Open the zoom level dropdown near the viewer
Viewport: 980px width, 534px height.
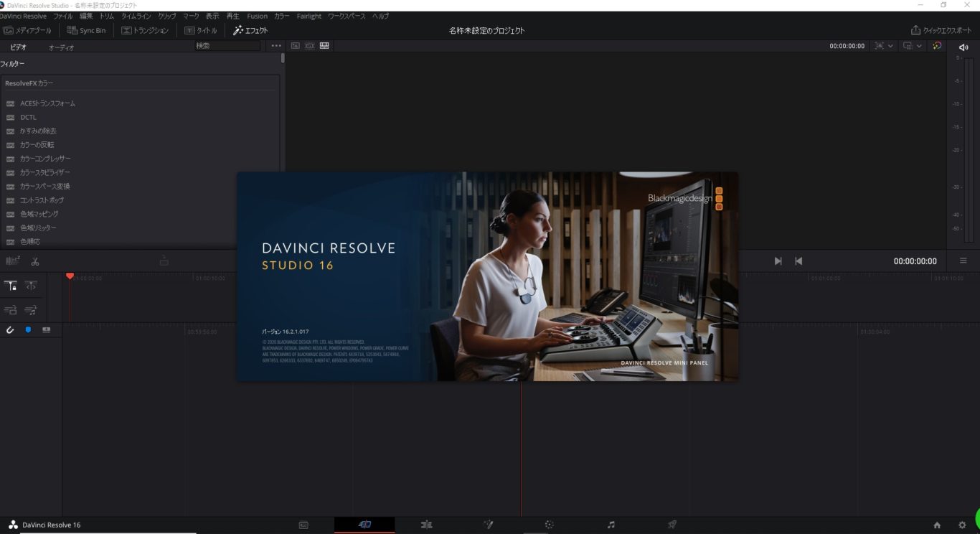point(883,45)
